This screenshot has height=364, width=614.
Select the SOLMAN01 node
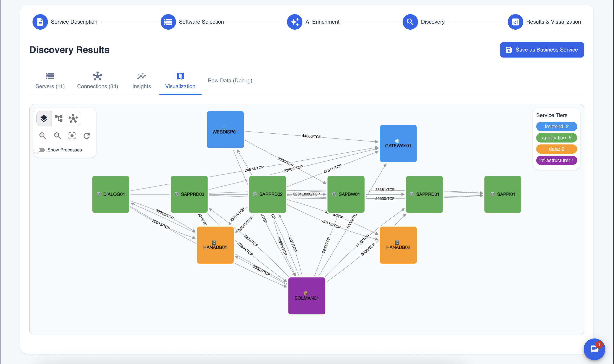click(x=306, y=296)
